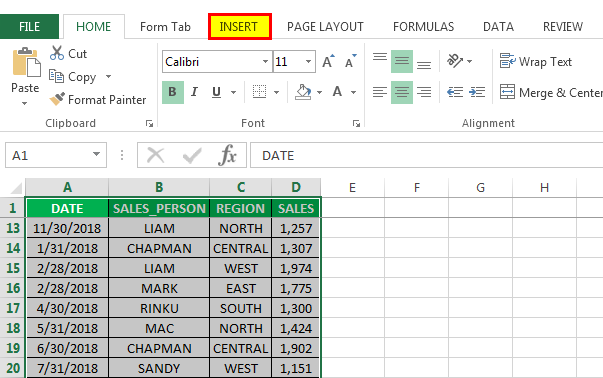The width and height of the screenshot is (603, 378).
Task: Open Name Box dropdown arrow
Action: coord(97,155)
